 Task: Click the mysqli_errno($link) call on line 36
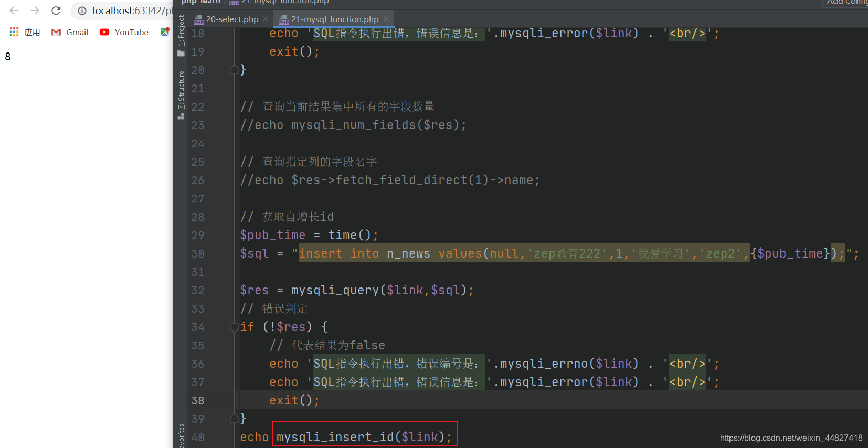[x=569, y=364]
